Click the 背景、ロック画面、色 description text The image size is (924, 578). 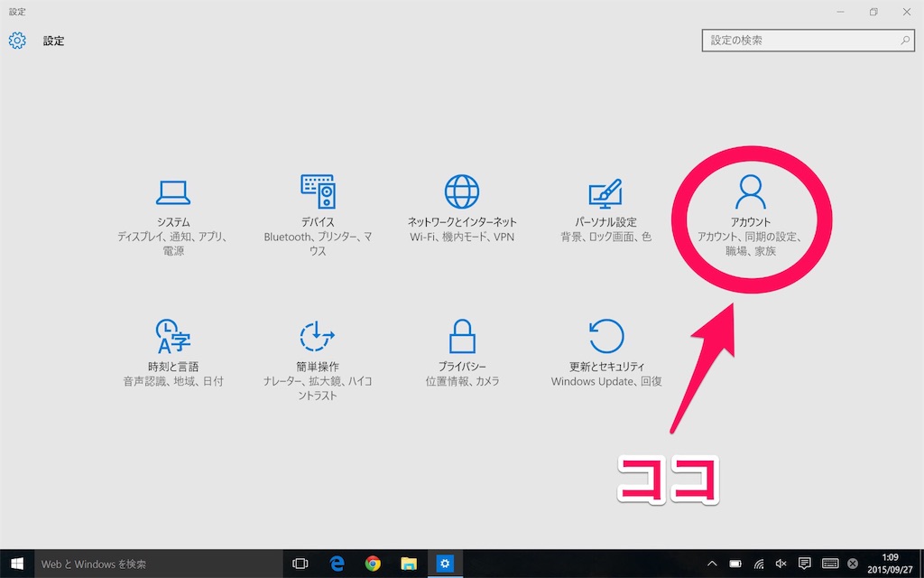click(x=605, y=238)
